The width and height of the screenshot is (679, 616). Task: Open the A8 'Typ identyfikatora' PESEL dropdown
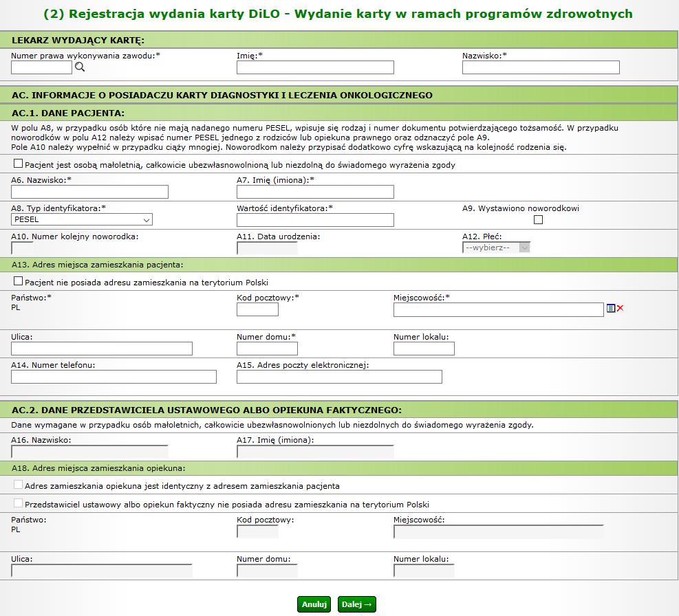pyautogui.click(x=82, y=219)
